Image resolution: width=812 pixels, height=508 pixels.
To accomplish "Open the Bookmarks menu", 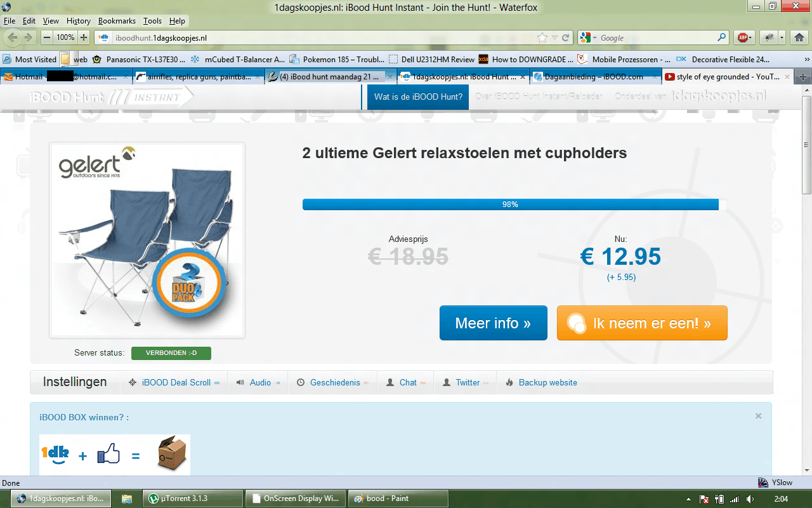I will pyautogui.click(x=117, y=21).
